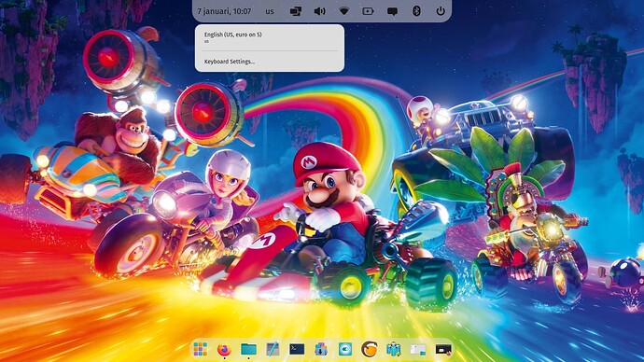
Task: Open the Files folder icon in dock
Action: tap(248, 349)
